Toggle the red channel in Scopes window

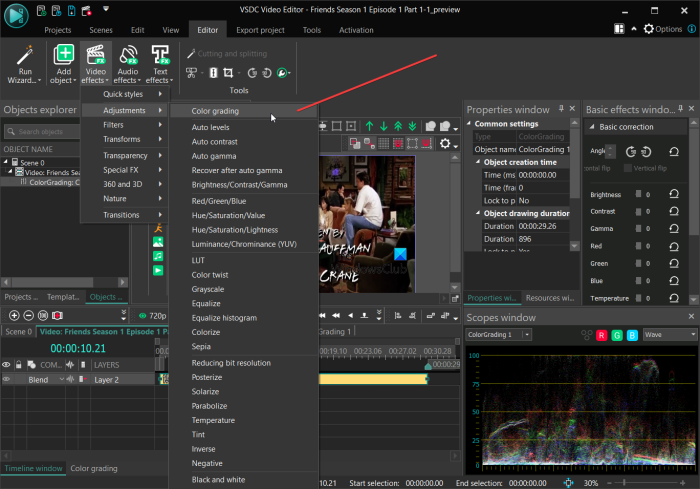600,334
